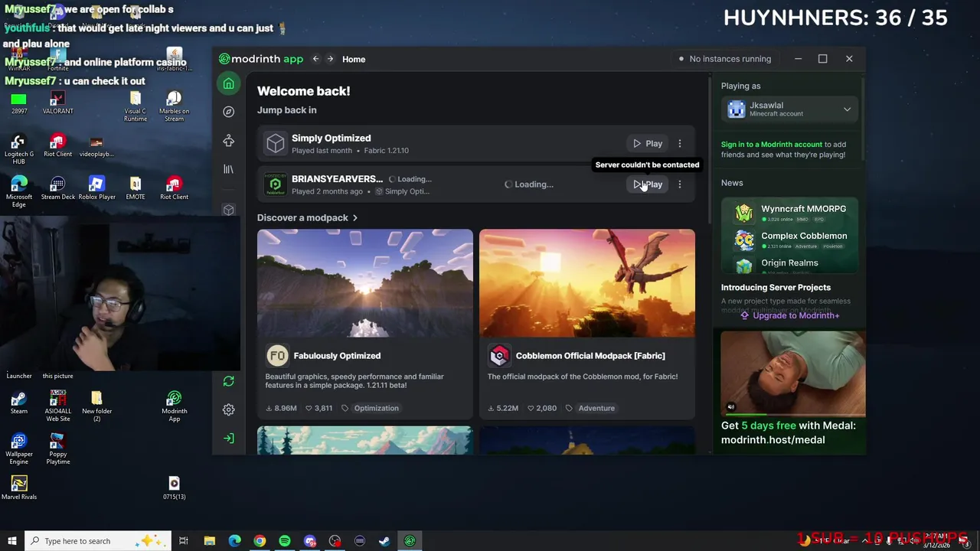Play the BRIANSYEARVERS server instance
Image resolution: width=980 pixels, height=551 pixels.
648,184
